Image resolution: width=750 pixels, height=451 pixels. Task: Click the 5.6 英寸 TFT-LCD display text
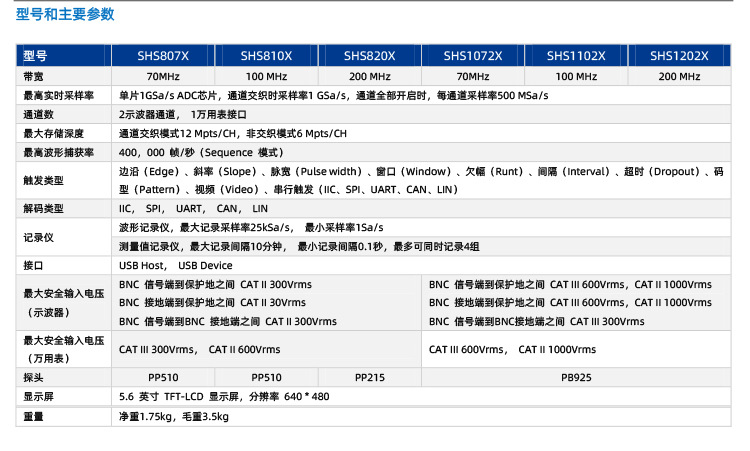224,396
